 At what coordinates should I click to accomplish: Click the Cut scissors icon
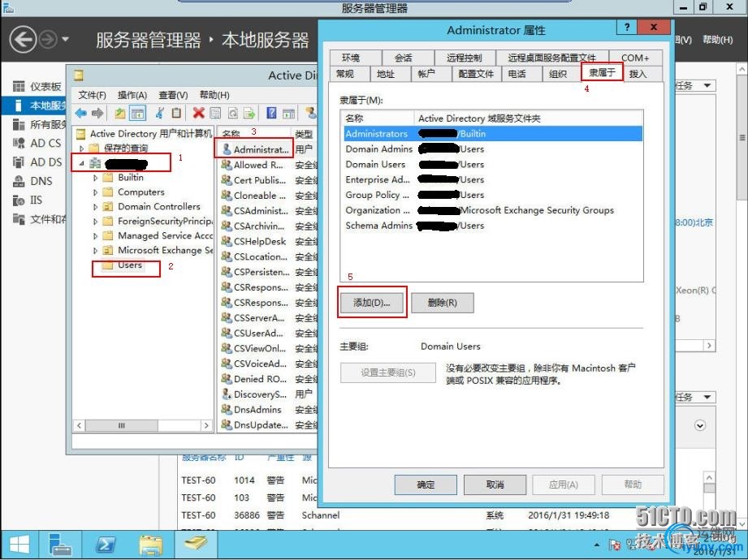160,114
